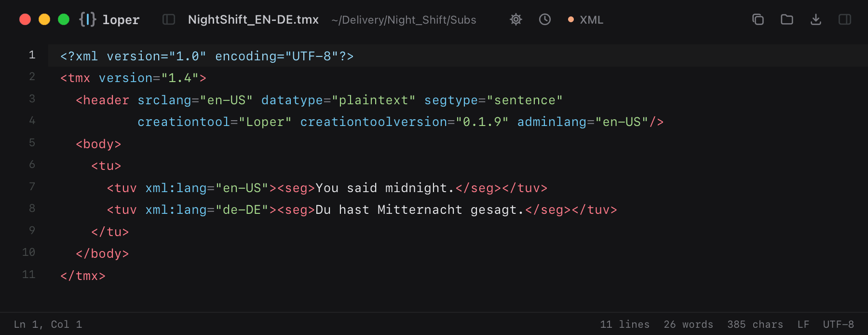Change the UTF-8 encoding in status bar
The image size is (868, 335).
(838, 324)
